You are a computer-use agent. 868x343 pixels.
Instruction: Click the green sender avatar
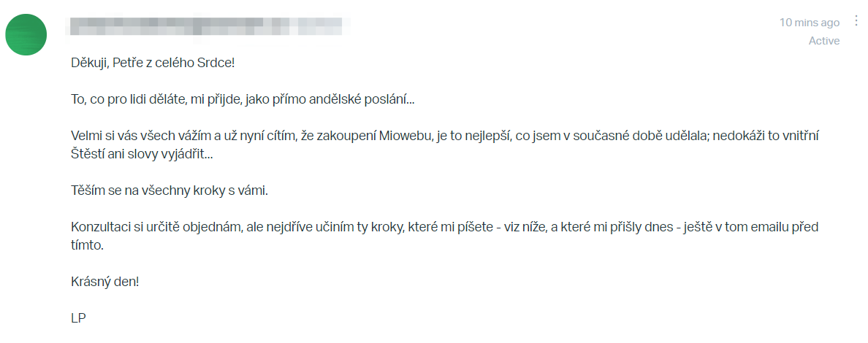click(x=26, y=34)
